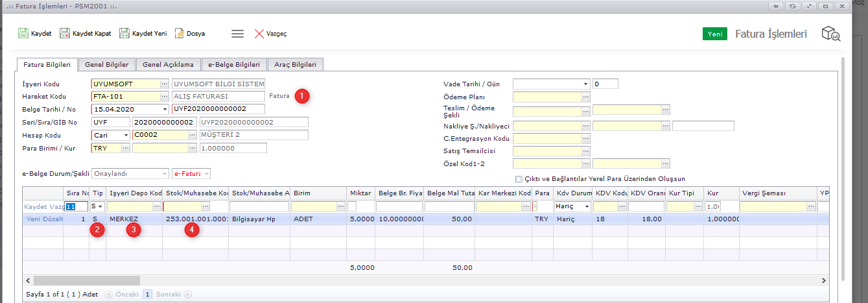
Task: Open the İşyeri Kodu lookup ellipsis button
Action: coord(165,84)
